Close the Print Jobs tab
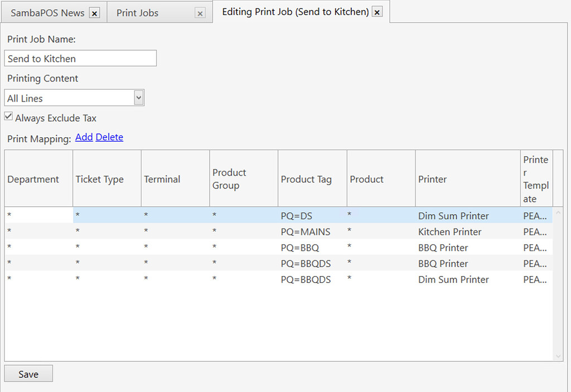Image resolution: width=571 pixels, height=392 pixels. click(x=200, y=13)
